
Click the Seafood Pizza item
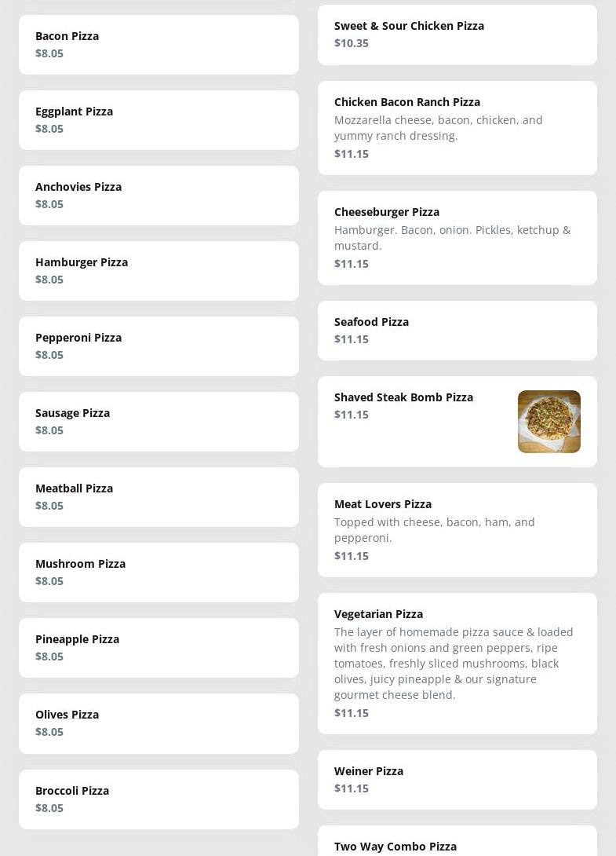[457, 331]
